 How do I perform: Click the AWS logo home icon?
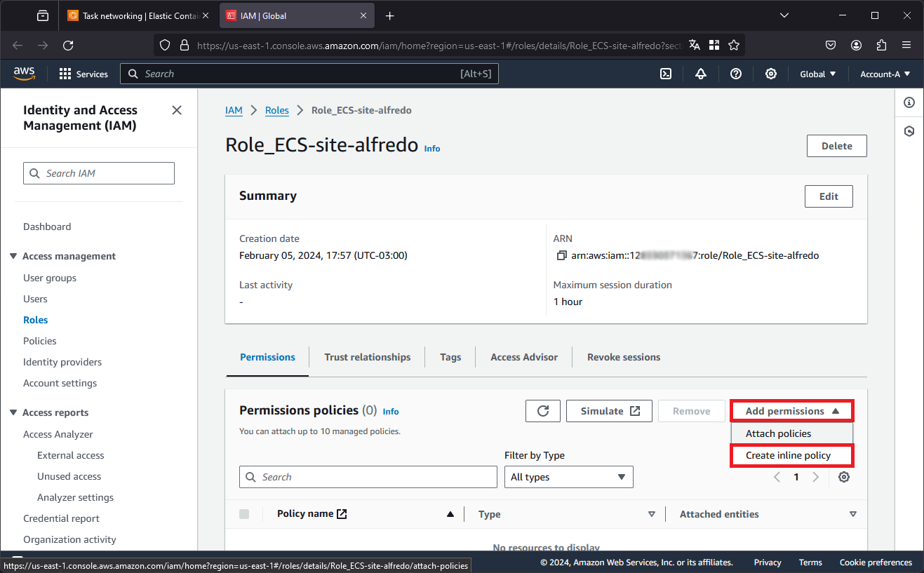pyautogui.click(x=24, y=74)
